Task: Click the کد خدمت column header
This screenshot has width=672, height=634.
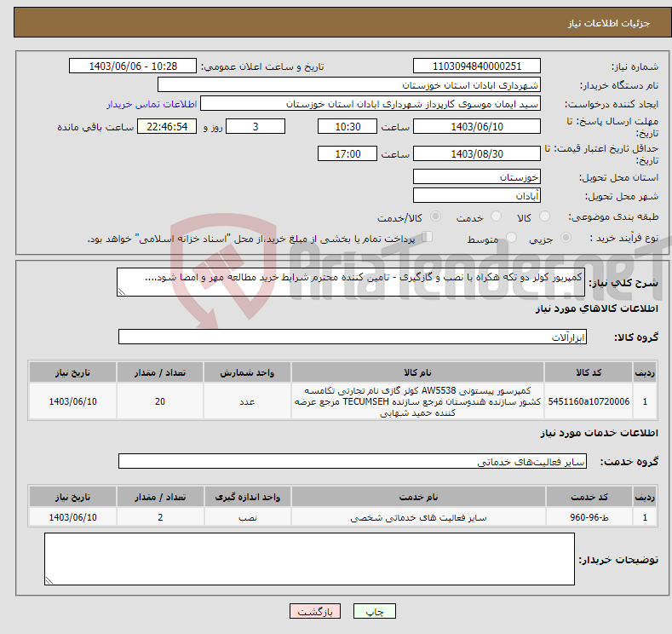Action: tap(589, 497)
